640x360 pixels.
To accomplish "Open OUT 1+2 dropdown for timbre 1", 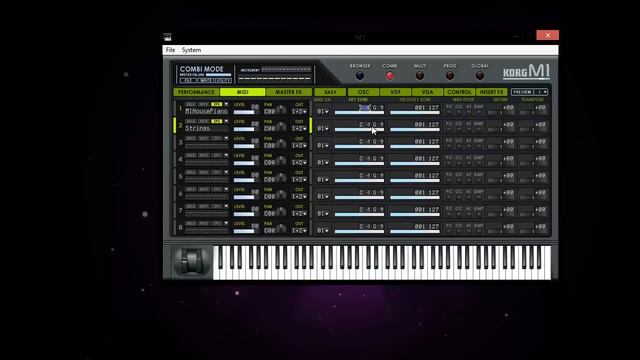I will pos(299,111).
